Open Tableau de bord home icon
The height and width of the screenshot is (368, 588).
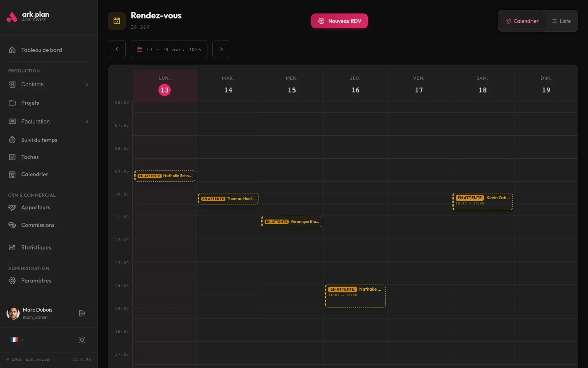[12, 50]
